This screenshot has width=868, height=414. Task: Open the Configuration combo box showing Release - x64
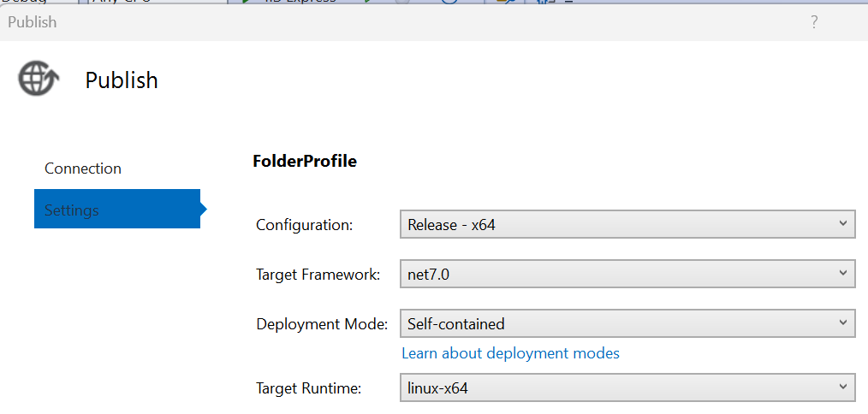pyautogui.click(x=627, y=224)
